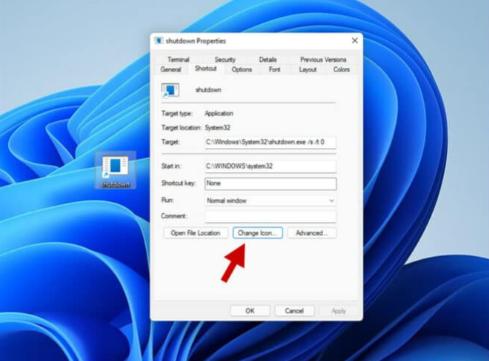This screenshot has height=361, width=489.
Task: Open the Advanced shortcut settings
Action: click(x=312, y=233)
